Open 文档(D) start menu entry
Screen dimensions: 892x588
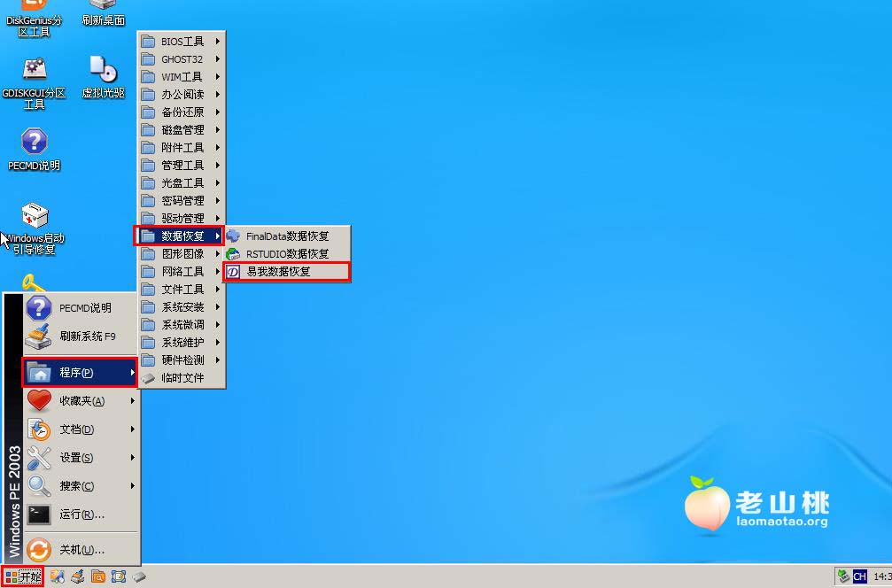pyautogui.click(x=81, y=429)
